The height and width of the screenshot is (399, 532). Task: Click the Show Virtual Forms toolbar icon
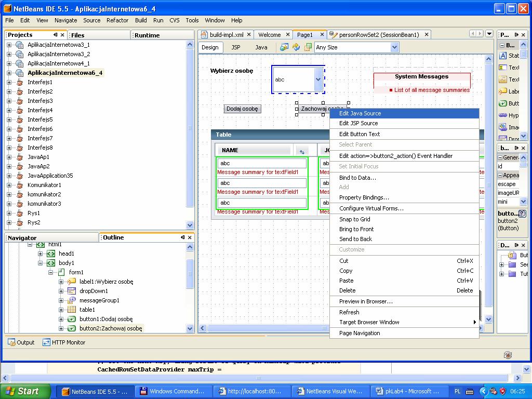(x=308, y=47)
